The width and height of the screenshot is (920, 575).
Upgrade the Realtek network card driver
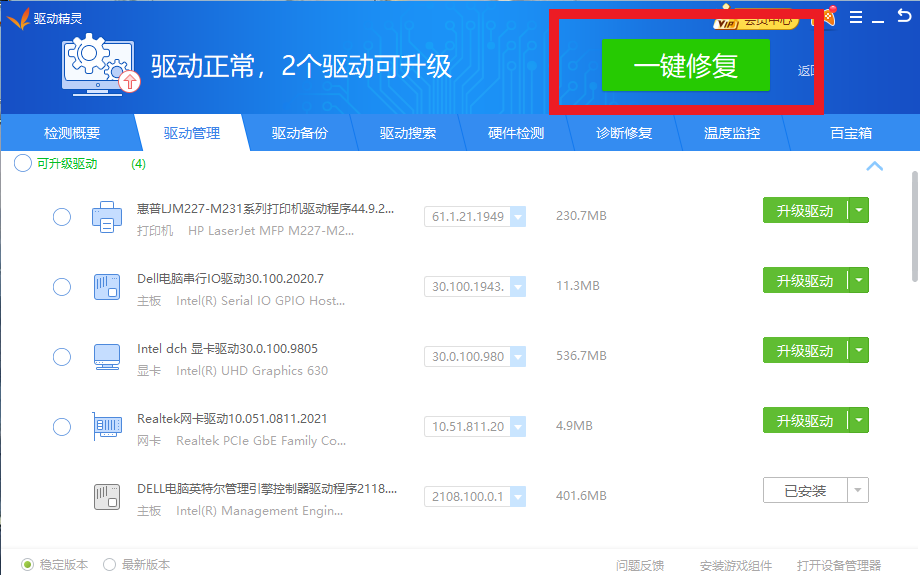[805, 420]
